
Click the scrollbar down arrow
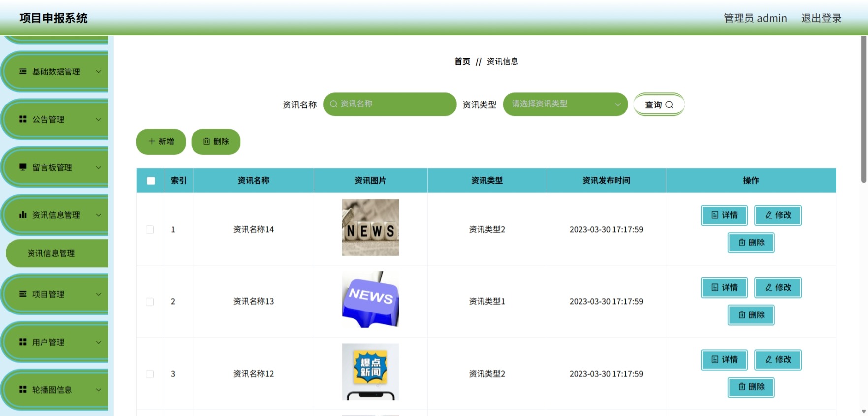point(864,411)
